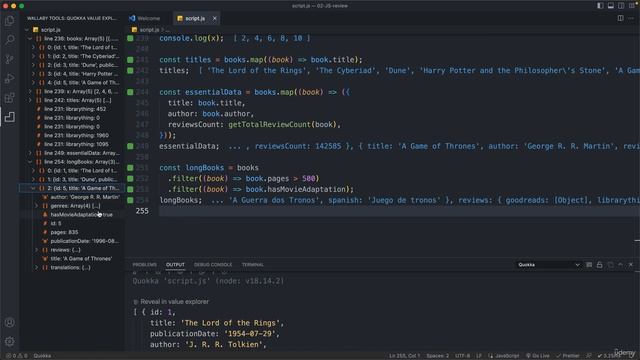The height and width of the screenshot is (360, 640).
Task: Place cursor on empty line 255
Action: (398, 211)
